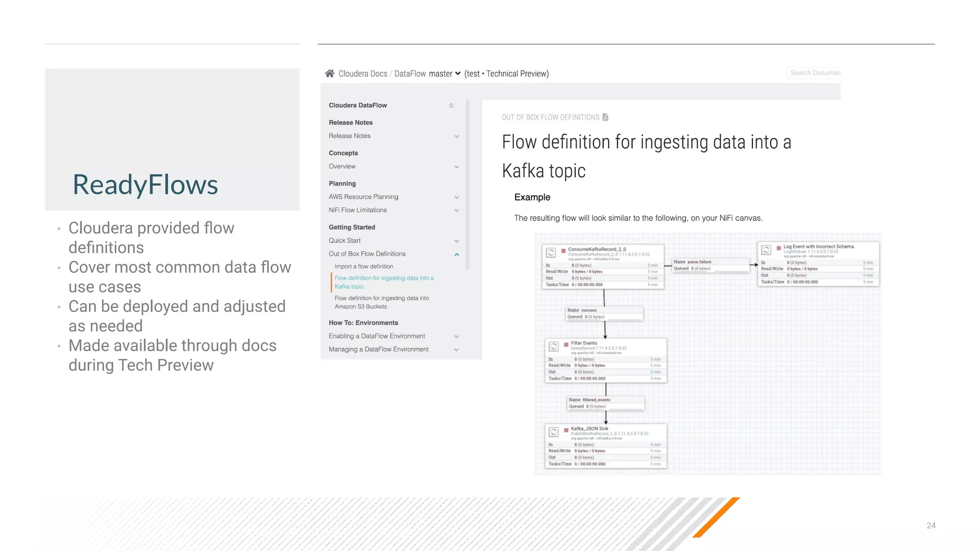Expand NiFi Flow Limitations chevron
The height and width of the screenshot is (551, 980).
point(457,210)
